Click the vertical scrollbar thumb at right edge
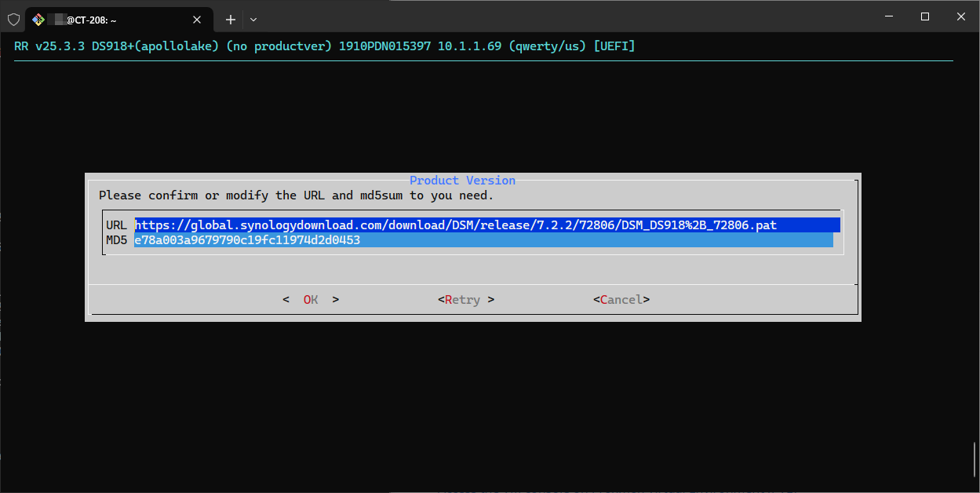The width and height of the screenshot is (980, 493). pyautogui.click(x=975, y=460)
